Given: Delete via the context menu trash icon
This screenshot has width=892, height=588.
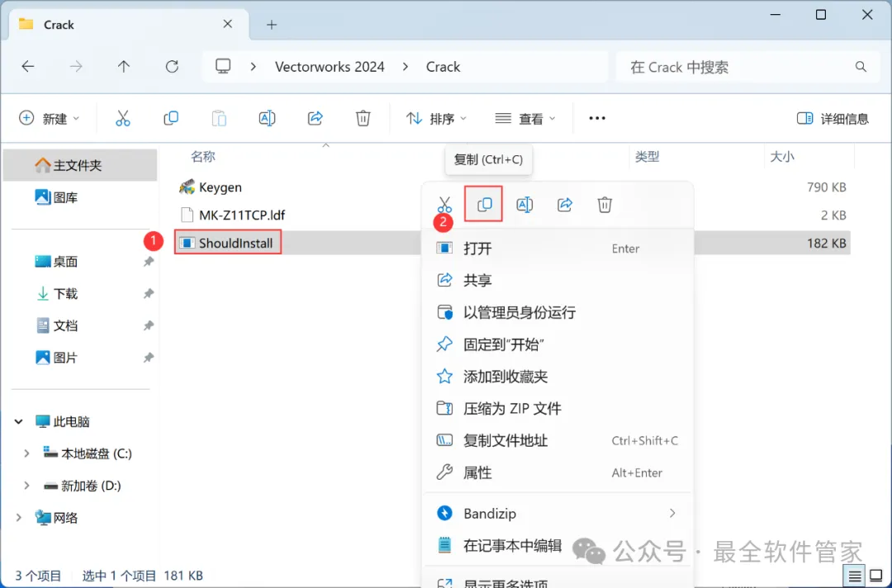Looking at the screenshot, I should click(x=605, y=204).
